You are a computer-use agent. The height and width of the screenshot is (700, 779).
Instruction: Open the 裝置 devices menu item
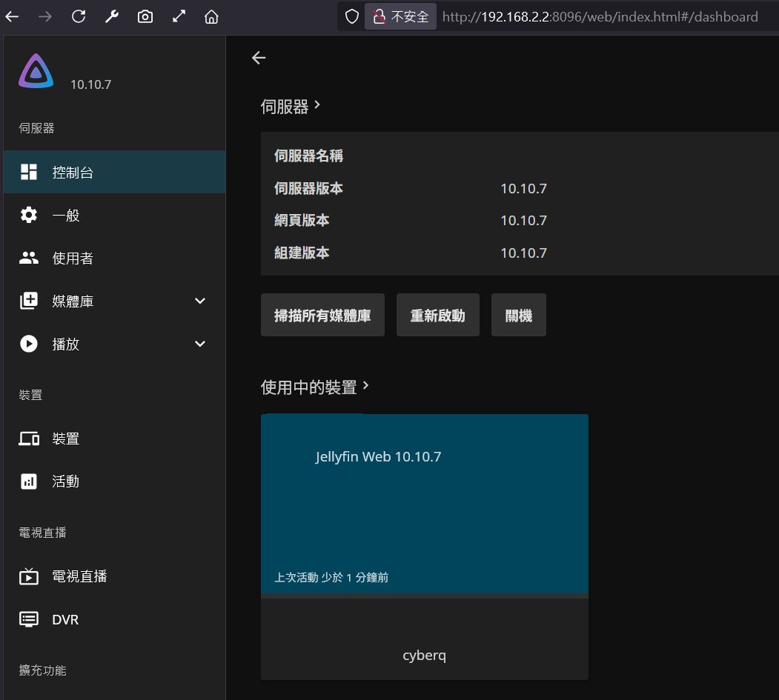114,439
